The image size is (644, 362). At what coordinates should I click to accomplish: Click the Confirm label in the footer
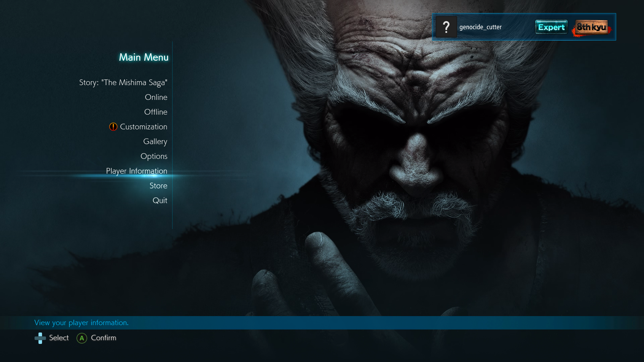click(104, 338)
